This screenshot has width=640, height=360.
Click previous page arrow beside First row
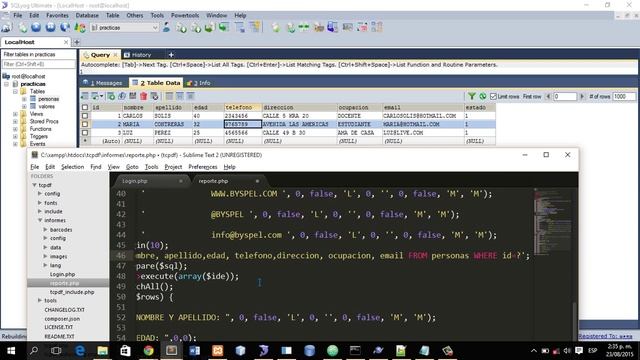pyautogui.click(x=548, y=96)
